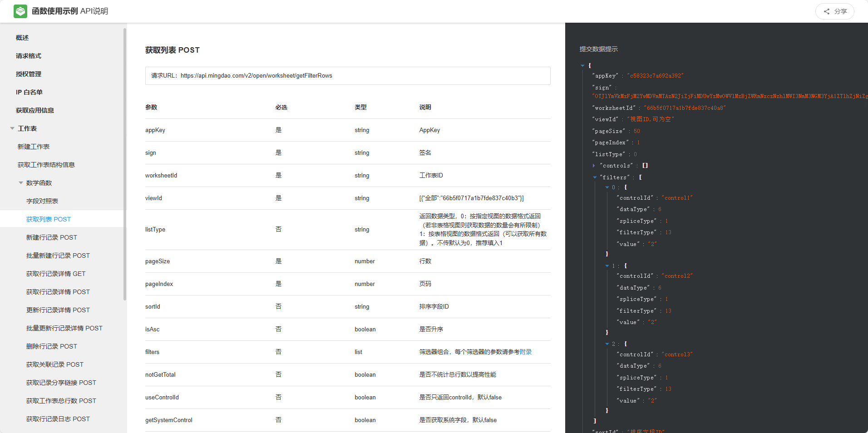This screenshot has width=868, height=433.
Task: Open 删除行记录 POST entry
Action: tap(51, 346)
